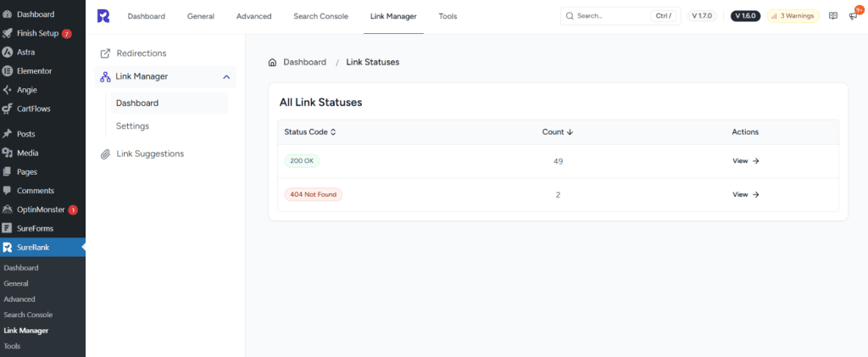The image size is (868, 357).
Task: View links with 404 Not Found status
Action: tap(746, 195)
